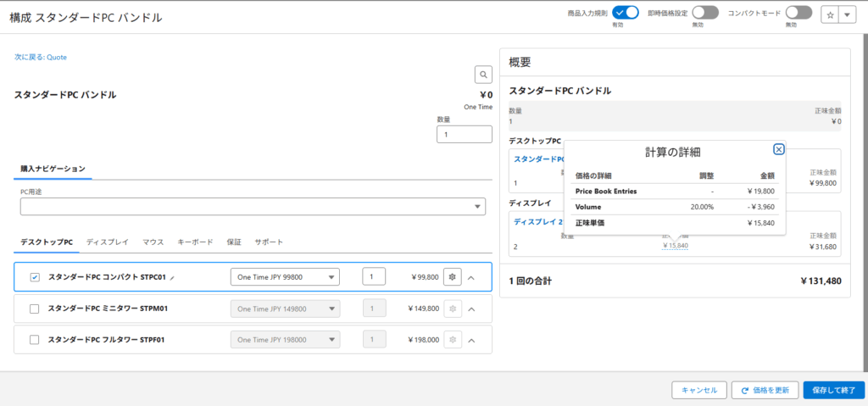The height and width of the screenshot is (406, 868).
Task: Click gear icon on STPM01 row
Action: (x=453, y=309)
